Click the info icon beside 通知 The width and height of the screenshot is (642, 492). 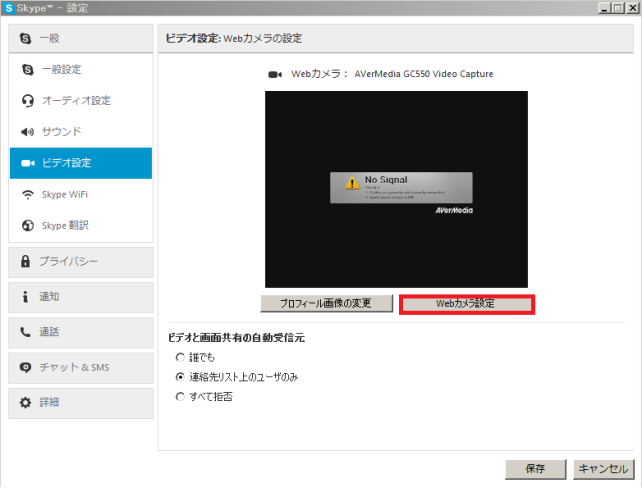(x=25, y=297)
